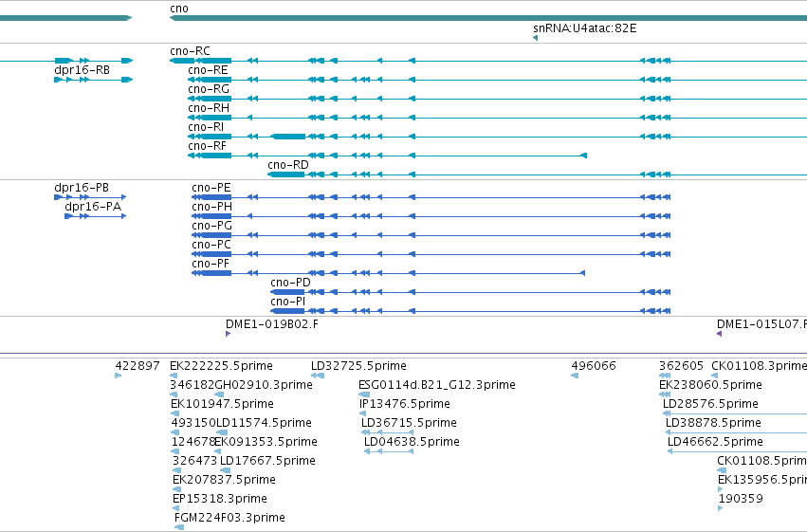Select EK238060.5prime EST
This screenshot has width=807, height=532.
711,385
